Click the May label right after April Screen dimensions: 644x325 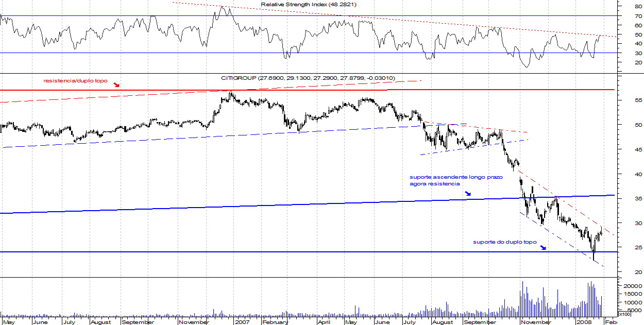[x=351, y=322]
